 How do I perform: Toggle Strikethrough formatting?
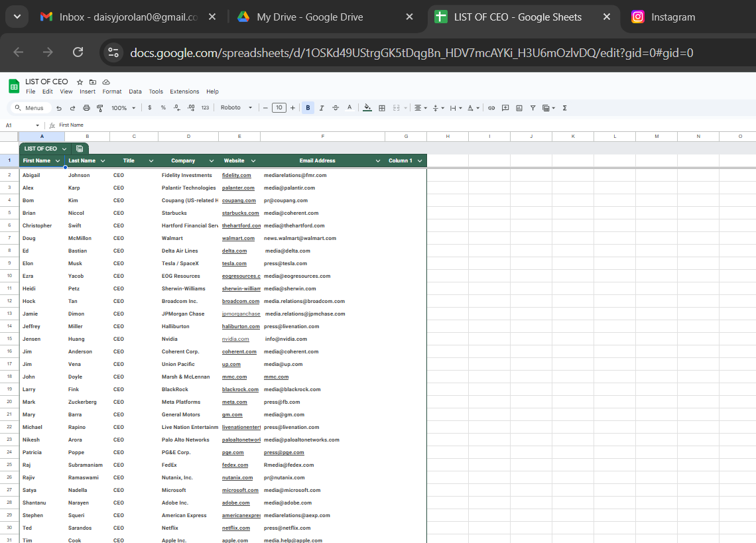tap(336, 108)
